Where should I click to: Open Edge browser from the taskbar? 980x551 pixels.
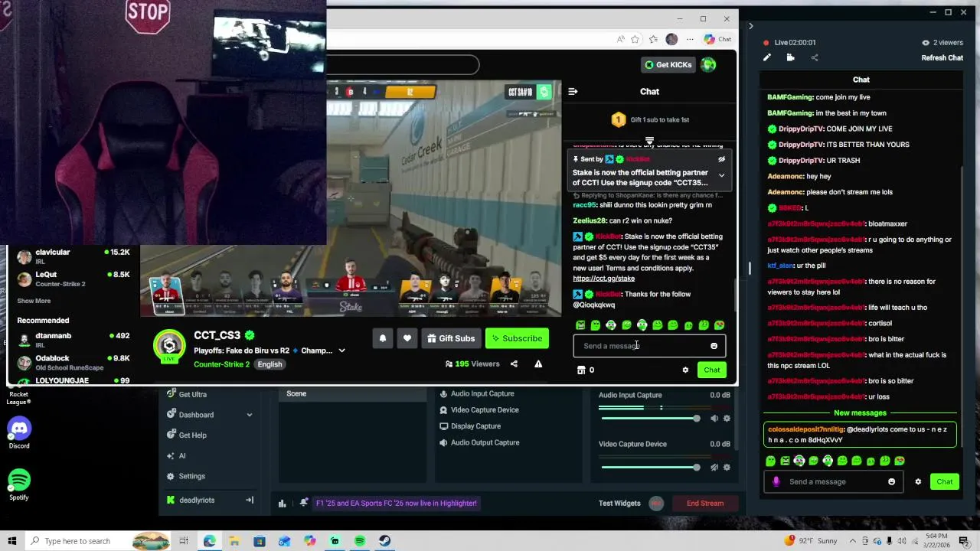pyautogui.click(x=209, y=541)
